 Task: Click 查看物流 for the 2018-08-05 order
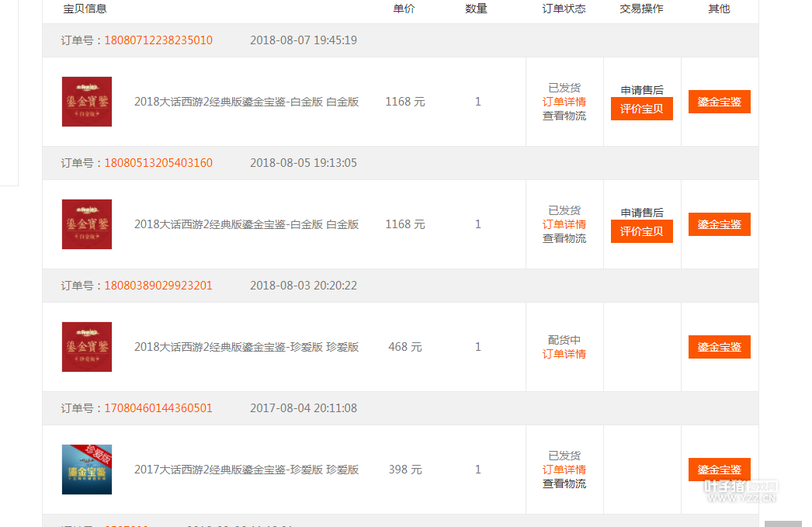coord(564,238)
